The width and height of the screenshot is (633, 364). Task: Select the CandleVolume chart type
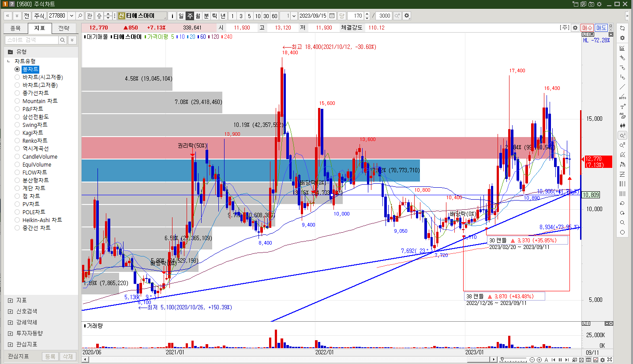[x=36, y=156]
